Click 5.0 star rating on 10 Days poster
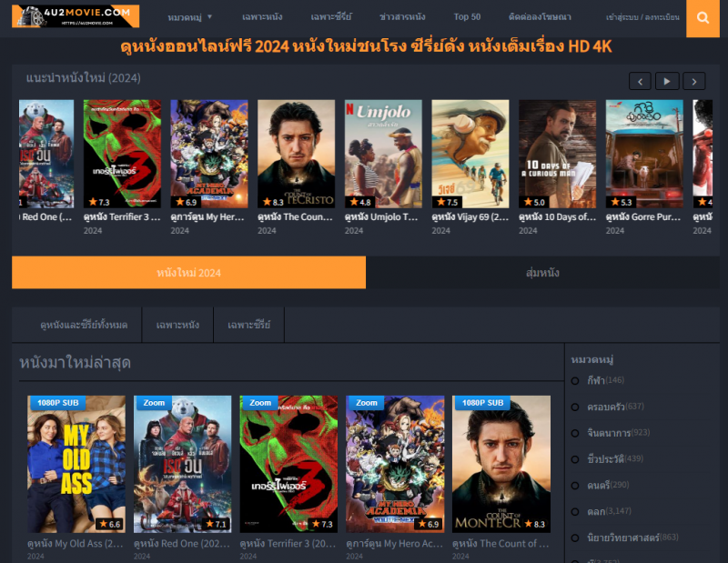Screen dimensions: 728x563 (534, 202)
